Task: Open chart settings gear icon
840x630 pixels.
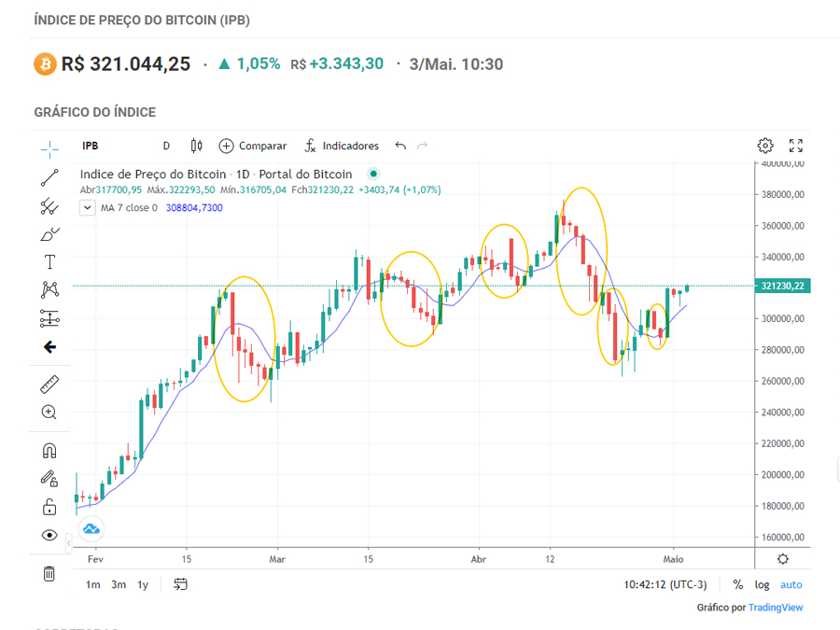Action: pyautogui.click(x=765, y=146)
